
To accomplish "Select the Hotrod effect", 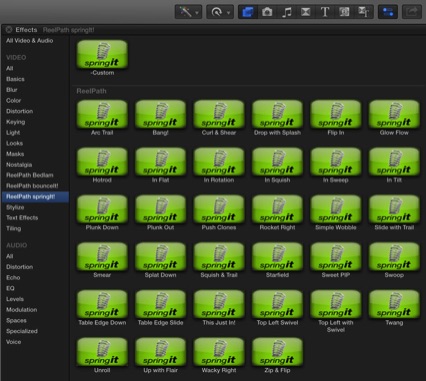I will (x=102, y=162).
